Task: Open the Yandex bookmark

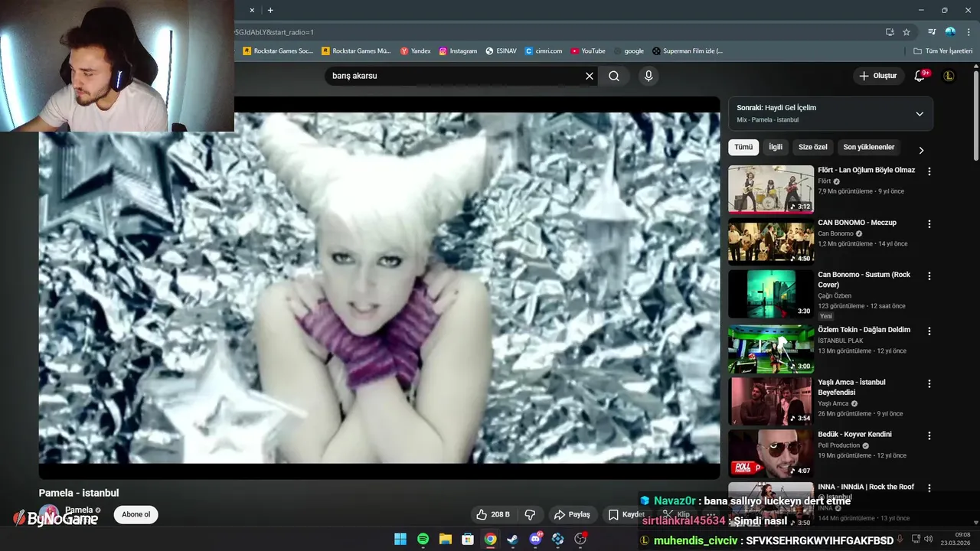Action: point(416,51)
